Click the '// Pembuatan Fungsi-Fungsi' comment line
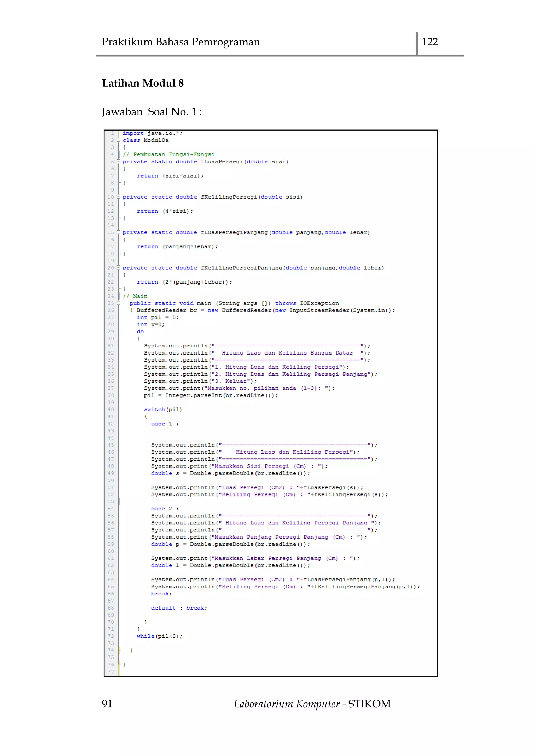Image resolution: width=535 pixels, height=756 pixels. (168, 155)
